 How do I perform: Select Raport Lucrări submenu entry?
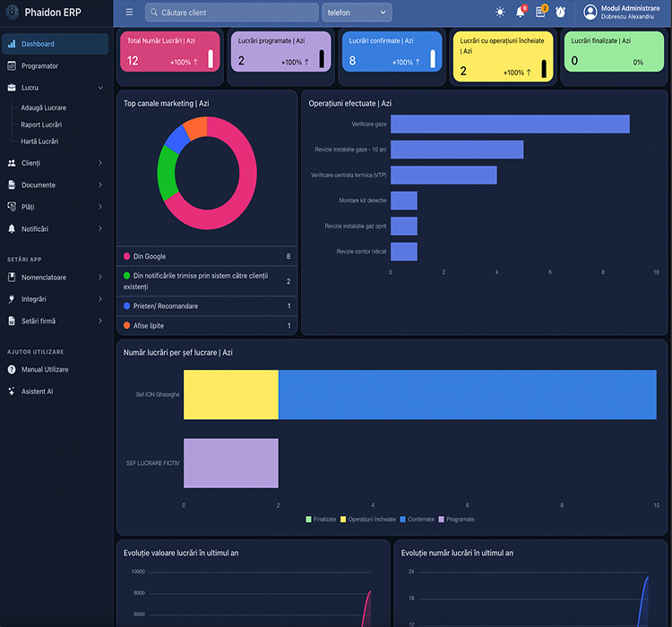pos(41,125)
